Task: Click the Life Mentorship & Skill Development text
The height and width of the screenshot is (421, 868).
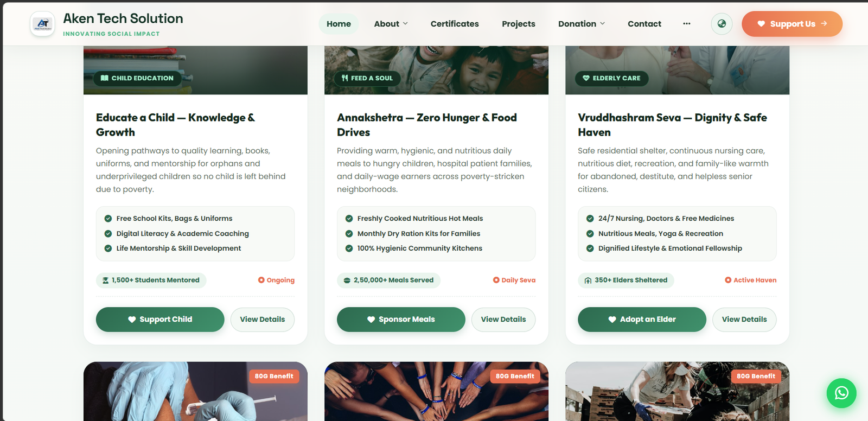Action: tap(178, 248)
